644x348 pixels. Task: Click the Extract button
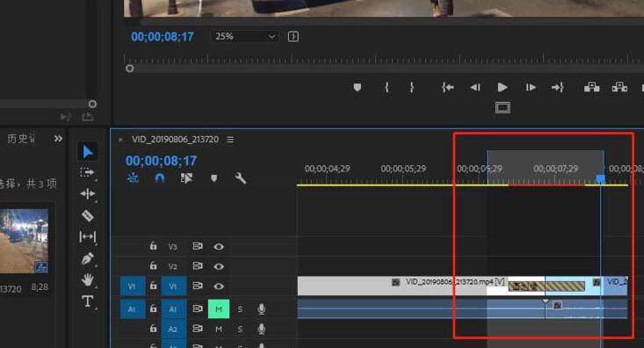[x=619, y=87]
